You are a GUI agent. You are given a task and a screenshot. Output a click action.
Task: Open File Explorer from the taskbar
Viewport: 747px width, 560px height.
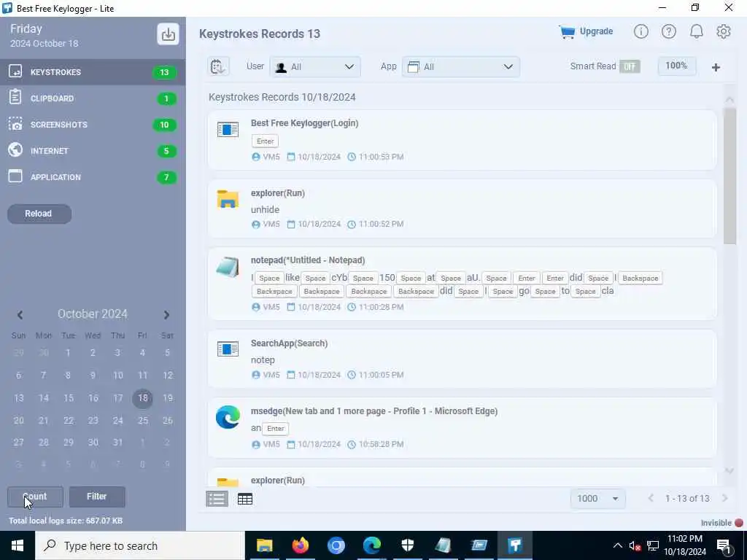(264, 545)
